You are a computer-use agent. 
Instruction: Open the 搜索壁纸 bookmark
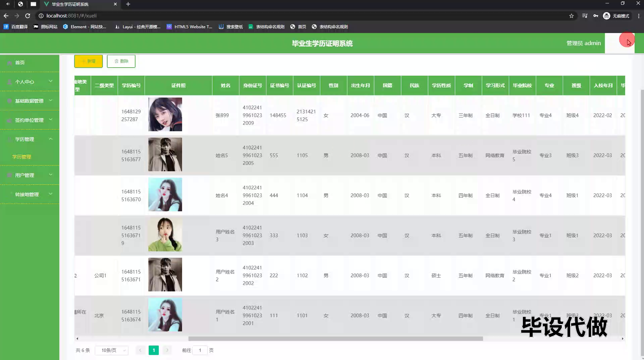(x=230, y=27)
